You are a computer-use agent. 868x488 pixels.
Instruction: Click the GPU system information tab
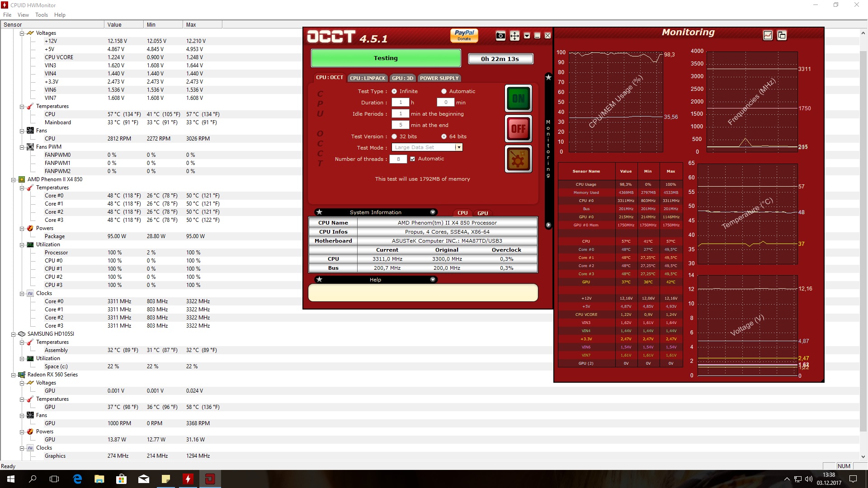tap(482, 213)
